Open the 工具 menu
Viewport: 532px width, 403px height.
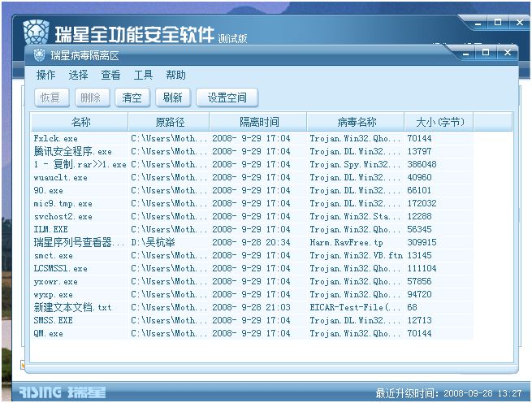[143, 75]
